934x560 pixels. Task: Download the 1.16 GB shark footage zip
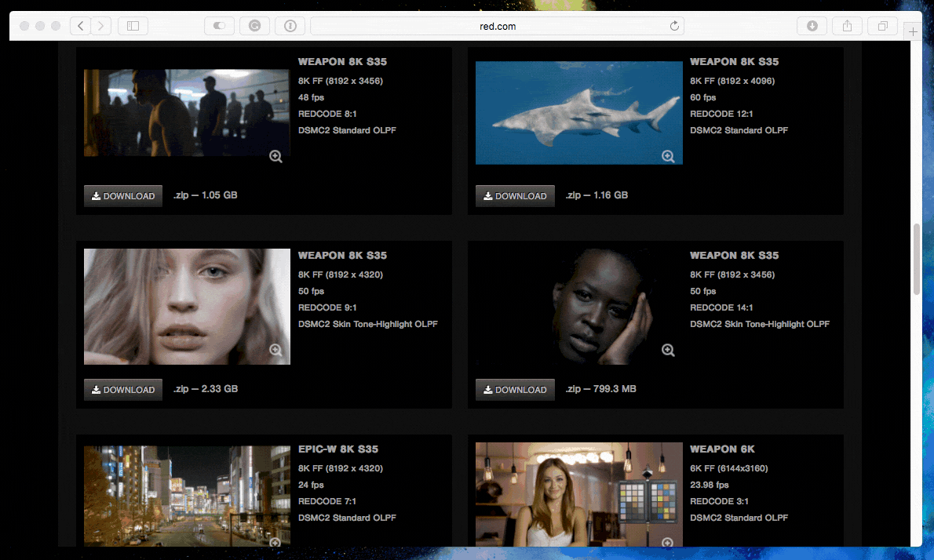coord(515,196)
